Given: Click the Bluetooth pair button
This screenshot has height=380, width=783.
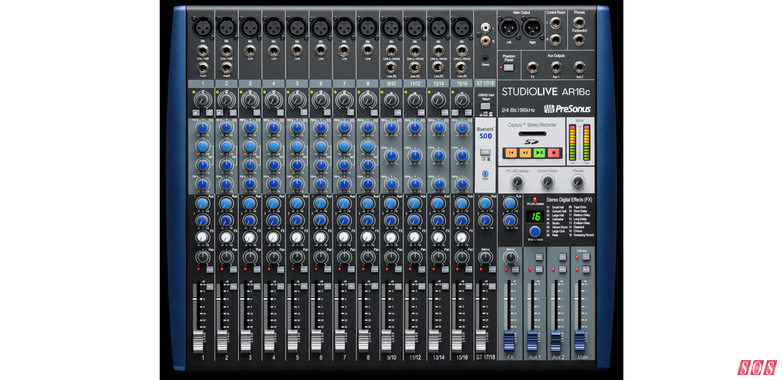Looking at the screenshot, I should [x=484, y=173].
